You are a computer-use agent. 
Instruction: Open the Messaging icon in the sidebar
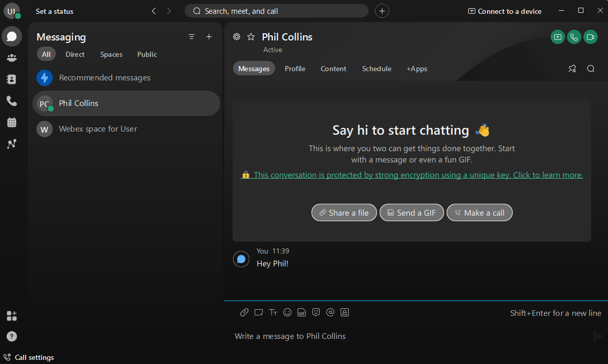(12, 36)
